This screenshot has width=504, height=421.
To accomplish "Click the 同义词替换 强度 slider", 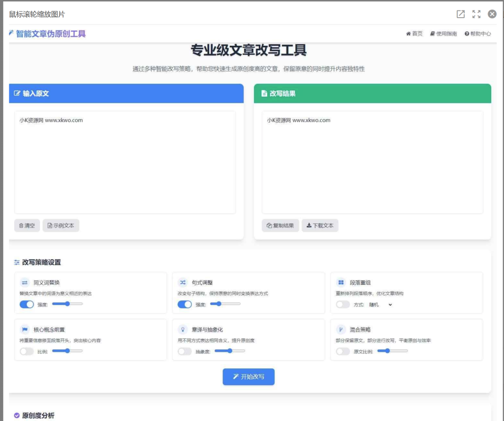I will coord(67,304).
